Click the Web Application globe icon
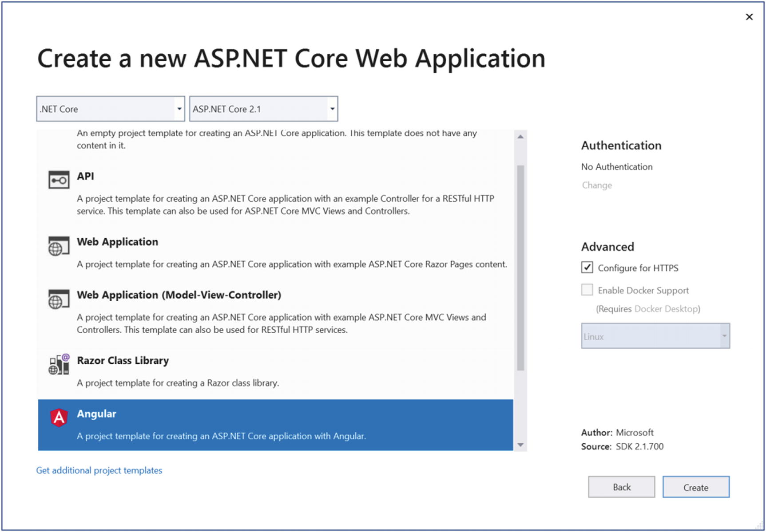This screenshot has height=532, width=766. tap(59, 246)
